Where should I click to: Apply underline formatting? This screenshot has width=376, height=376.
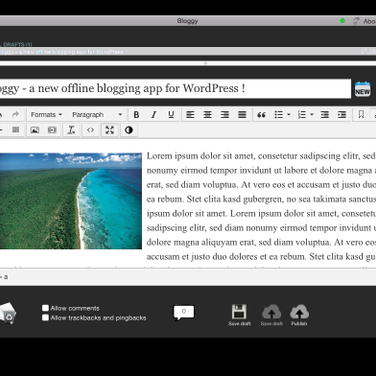pos(171,115)
